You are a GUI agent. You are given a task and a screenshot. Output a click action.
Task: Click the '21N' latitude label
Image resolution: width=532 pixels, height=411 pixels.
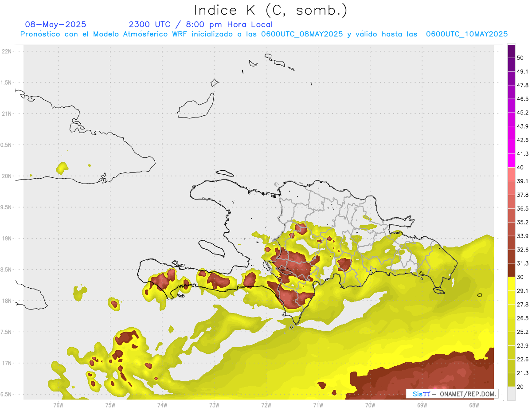(8, 114)
